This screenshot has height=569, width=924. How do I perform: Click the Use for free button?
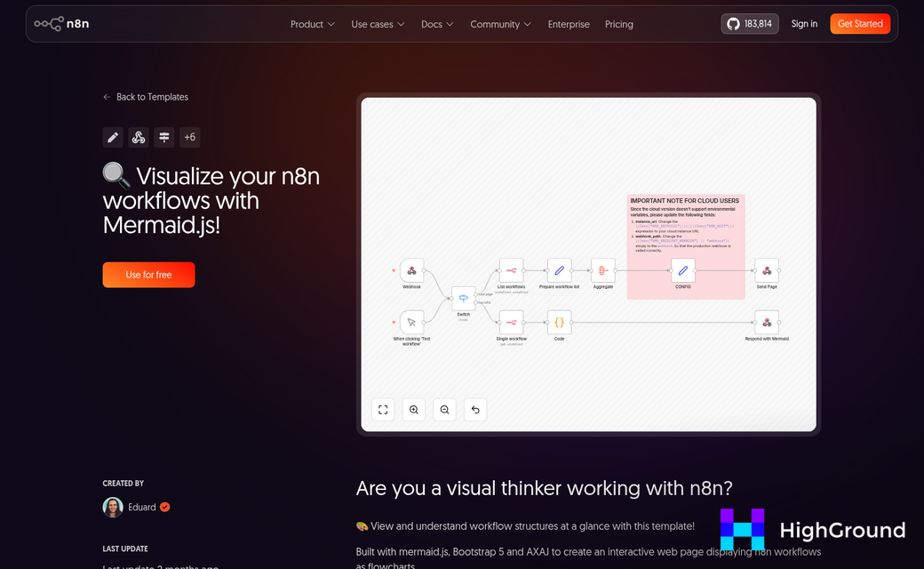pyautogui.click(x=148, y=275)
